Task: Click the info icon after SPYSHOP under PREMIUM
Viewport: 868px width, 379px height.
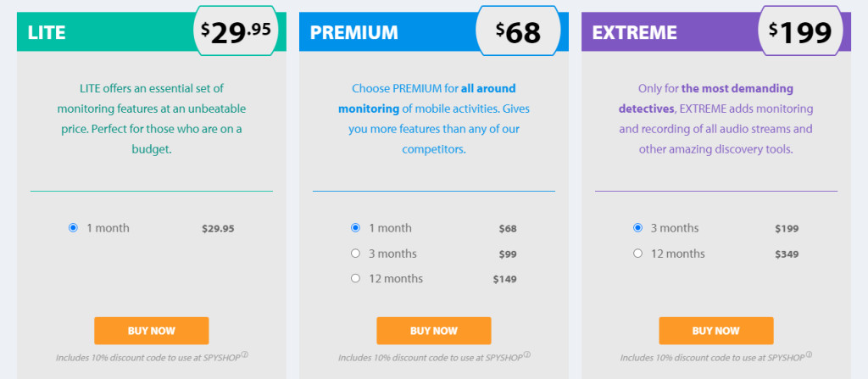Action: pyautogui.click(x=526, y=354)
